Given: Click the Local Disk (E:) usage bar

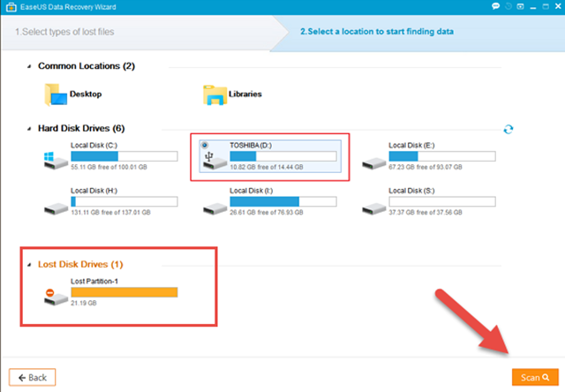Looking at the screenshot, I should click(x=442, y=156).
